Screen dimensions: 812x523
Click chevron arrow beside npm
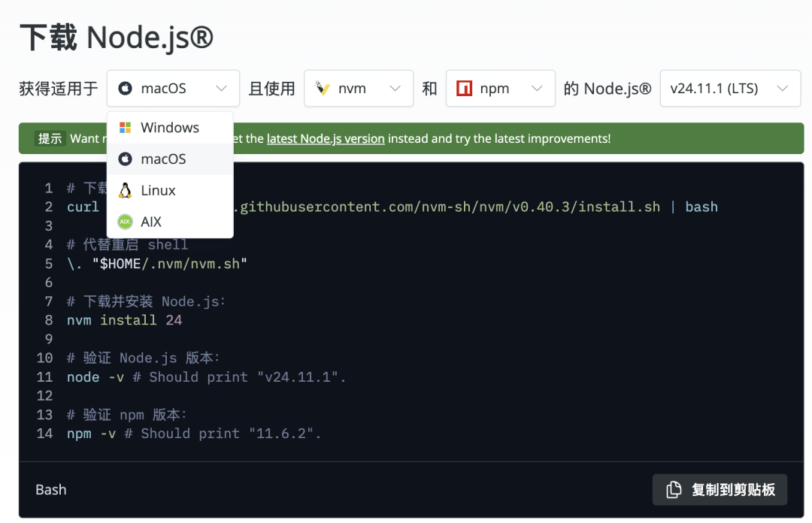[537, 89]
